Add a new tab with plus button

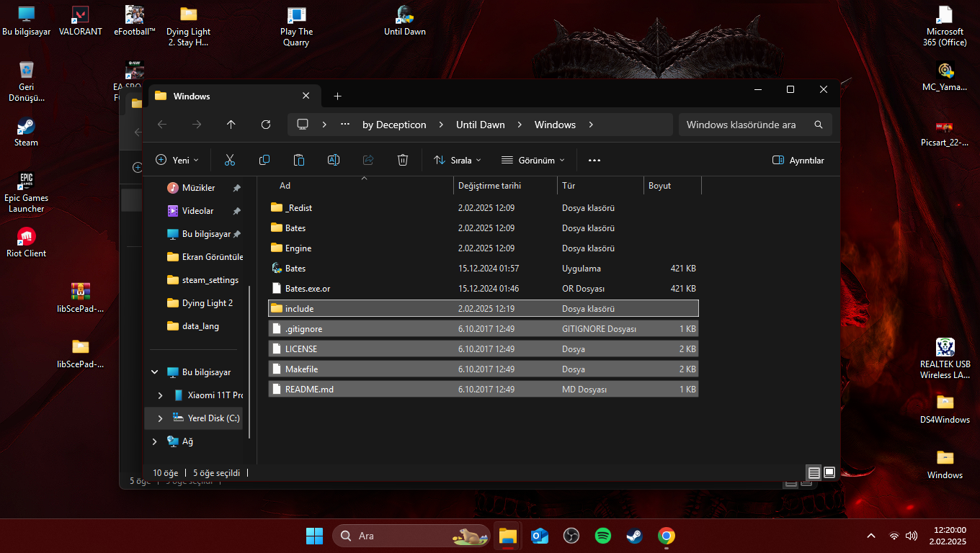pyautogui.click(x=337, y=96)
